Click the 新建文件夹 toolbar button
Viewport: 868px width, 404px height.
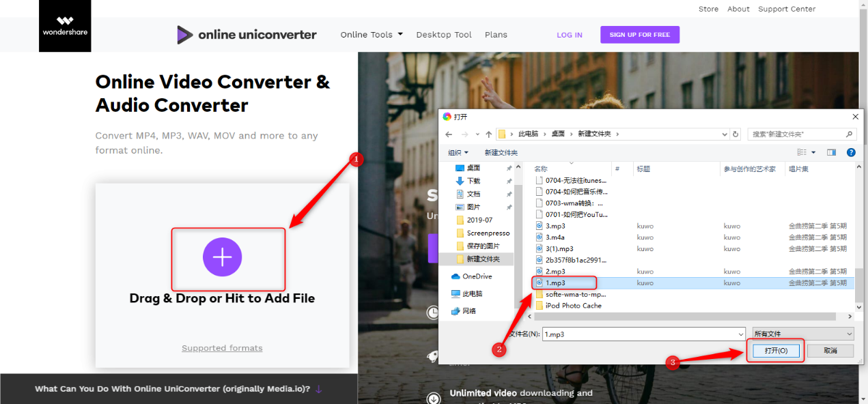(501, 152)
